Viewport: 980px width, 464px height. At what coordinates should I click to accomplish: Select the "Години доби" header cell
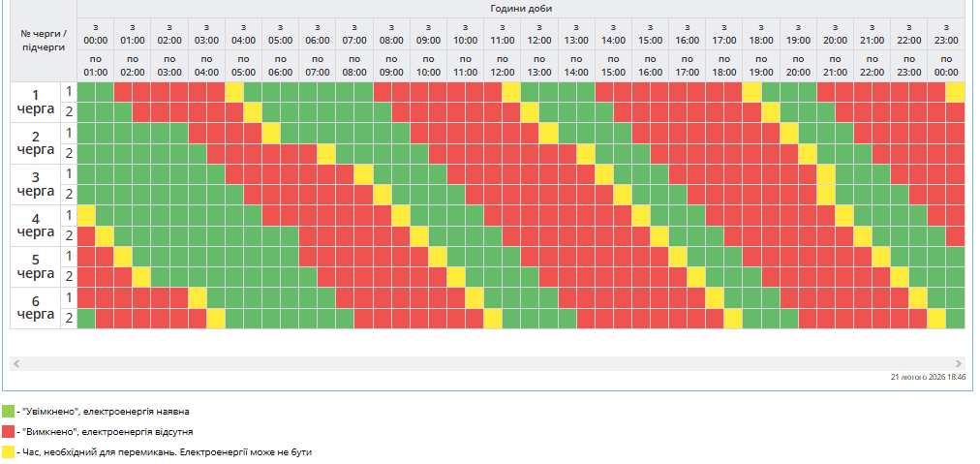pos(520,9)
